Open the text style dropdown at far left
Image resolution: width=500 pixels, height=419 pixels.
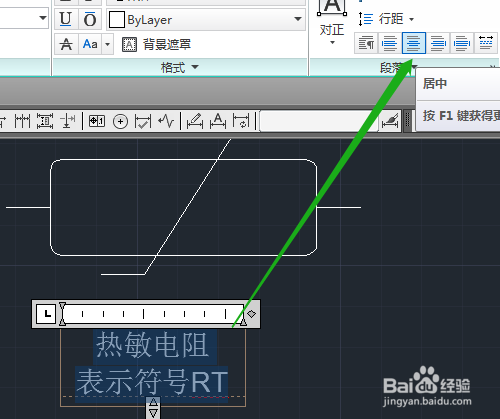pos(43,18)
